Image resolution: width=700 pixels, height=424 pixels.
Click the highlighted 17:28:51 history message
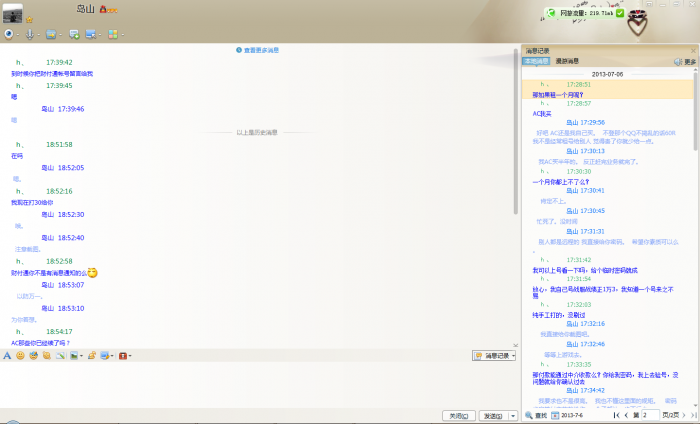point(608,89)
